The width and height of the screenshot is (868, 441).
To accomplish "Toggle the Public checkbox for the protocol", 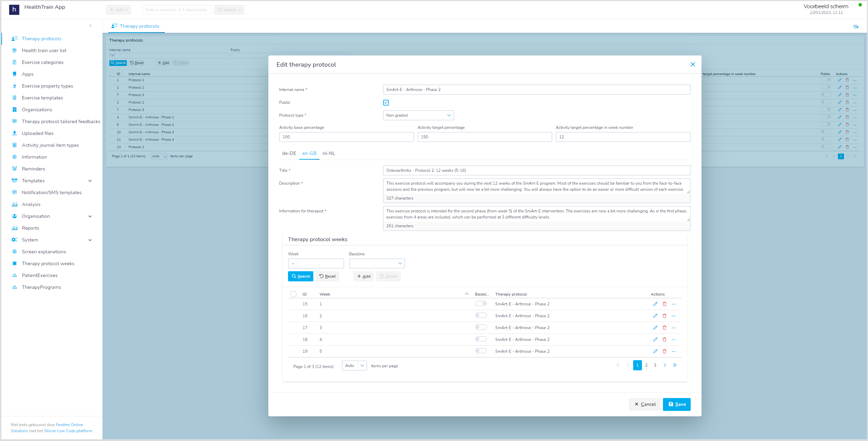I will 385,102.
